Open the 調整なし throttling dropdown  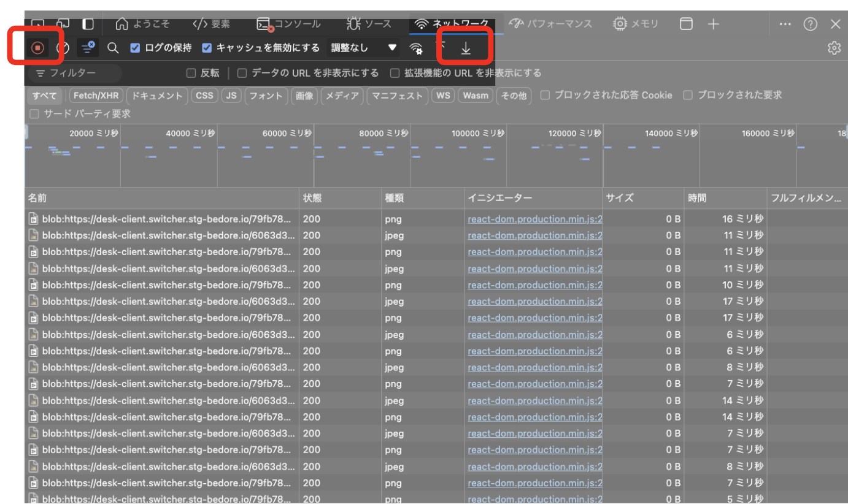click(x=364, y=48)
